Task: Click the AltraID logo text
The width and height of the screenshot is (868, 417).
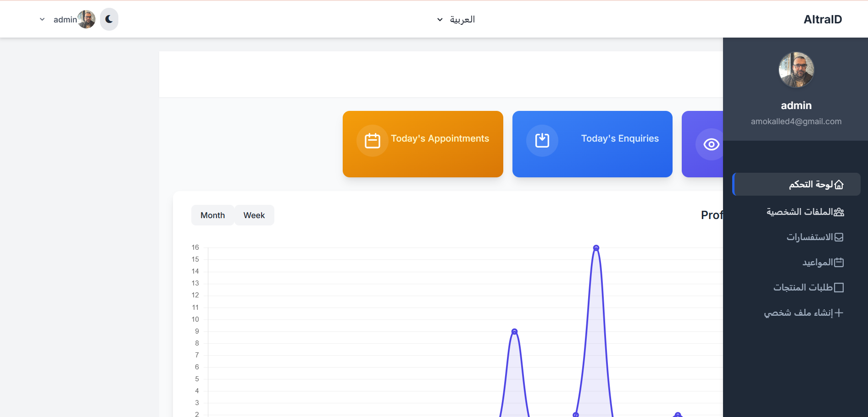Action: click(823, 19)
